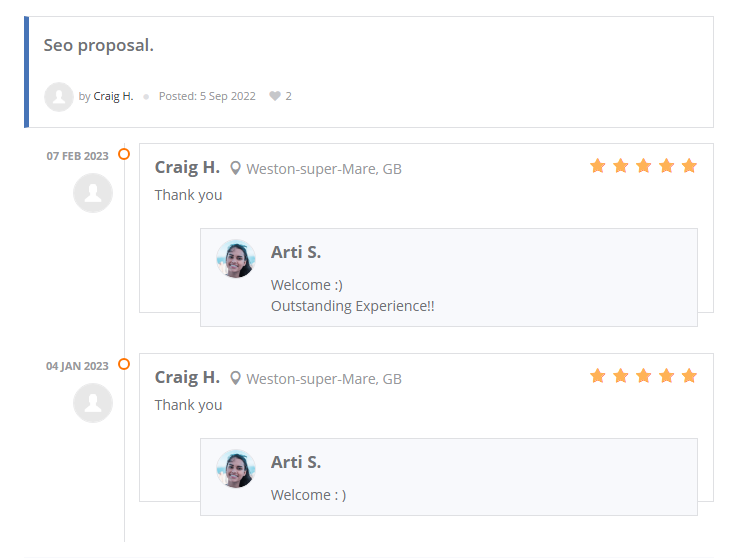Image resolution: width=737 pixels, height=558 pixels.
Task: Click Arti S. photo in second reply
Action: click(x=236, y=469)
